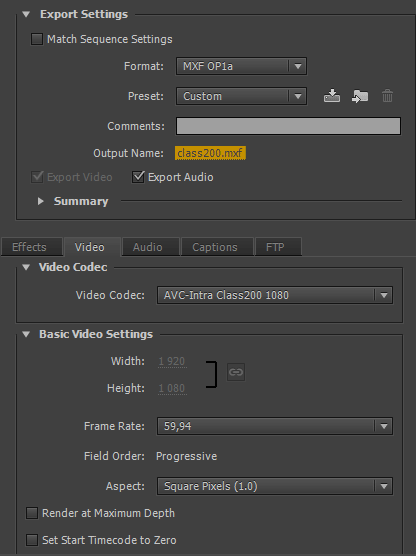Open the Frame Rate dropdown
The width and height of the screenshot is (416, 556).
click(275, 426)
